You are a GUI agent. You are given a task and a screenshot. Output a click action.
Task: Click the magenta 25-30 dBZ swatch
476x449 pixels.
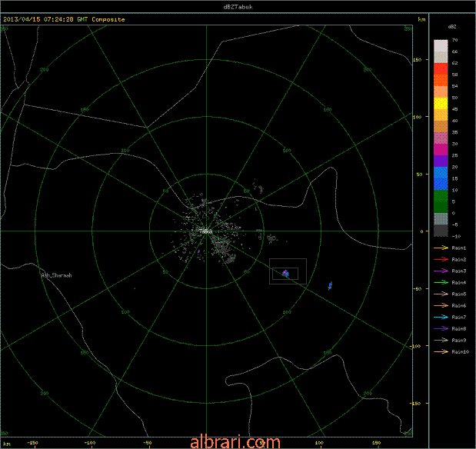441,149
